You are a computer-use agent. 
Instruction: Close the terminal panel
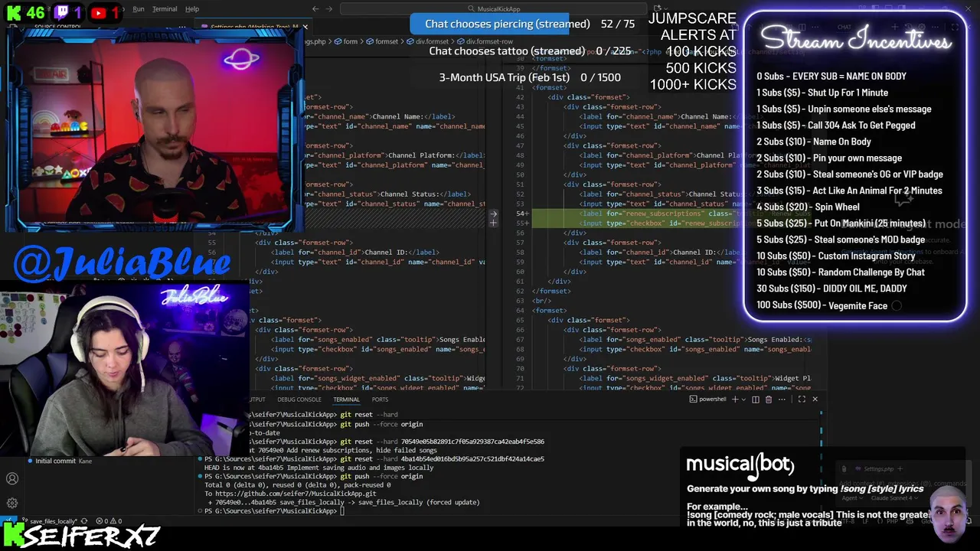(x=815, y=399)
